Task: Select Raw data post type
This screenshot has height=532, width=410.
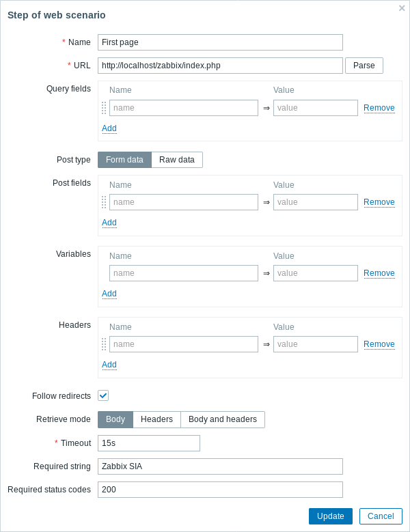Action: point(177,160)
